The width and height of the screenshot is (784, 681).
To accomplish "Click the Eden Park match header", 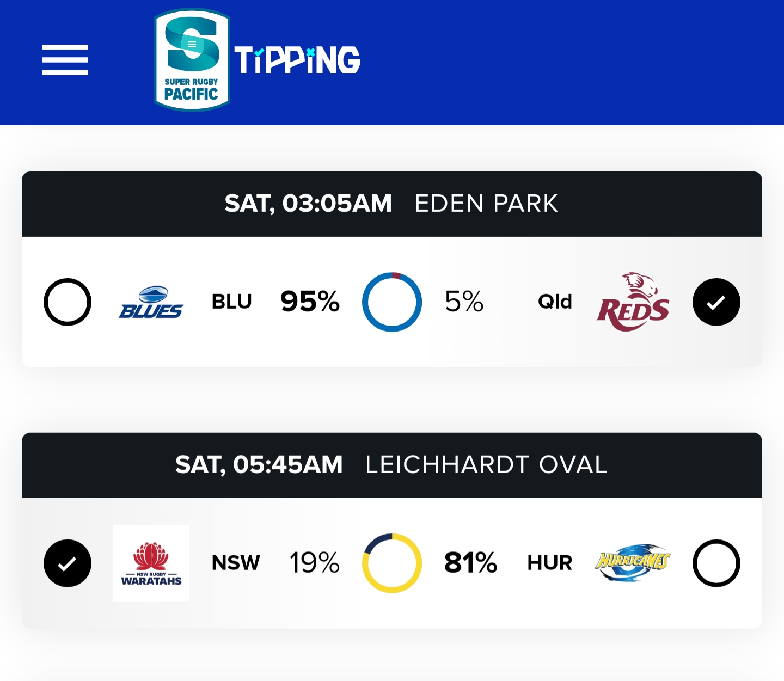I will click(392, 204).
